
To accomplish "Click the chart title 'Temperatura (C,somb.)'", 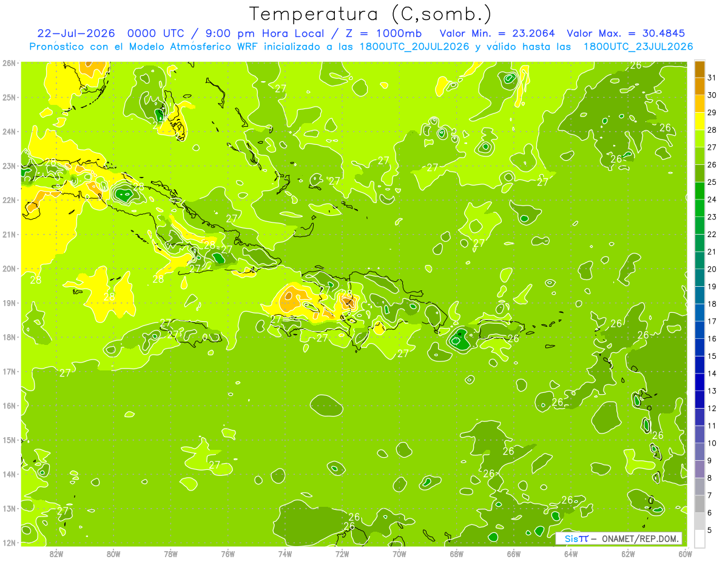I will click(x=371, y=13).
